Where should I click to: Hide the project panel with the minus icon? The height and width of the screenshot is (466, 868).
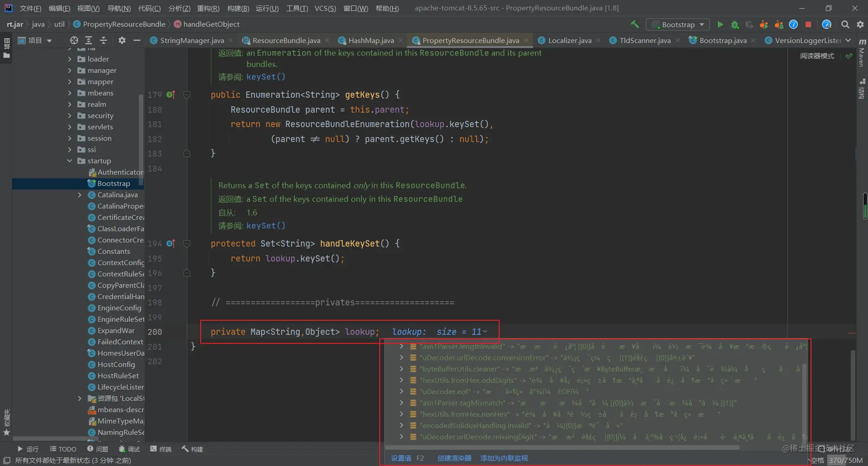coord(137,40)
